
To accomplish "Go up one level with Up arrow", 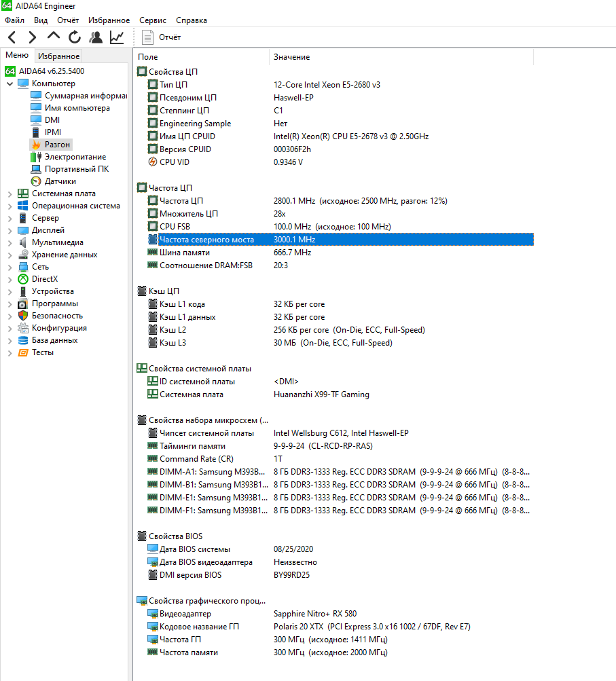I will tap(54, 37).
